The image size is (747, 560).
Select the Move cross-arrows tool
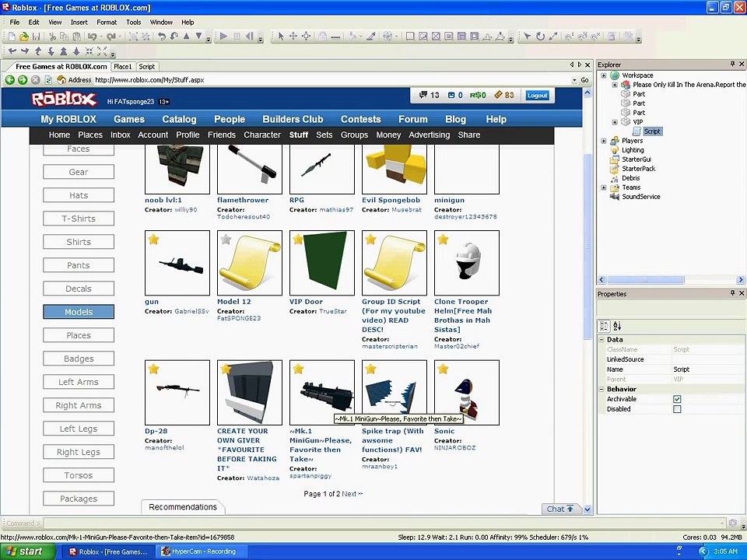(293, 37)
